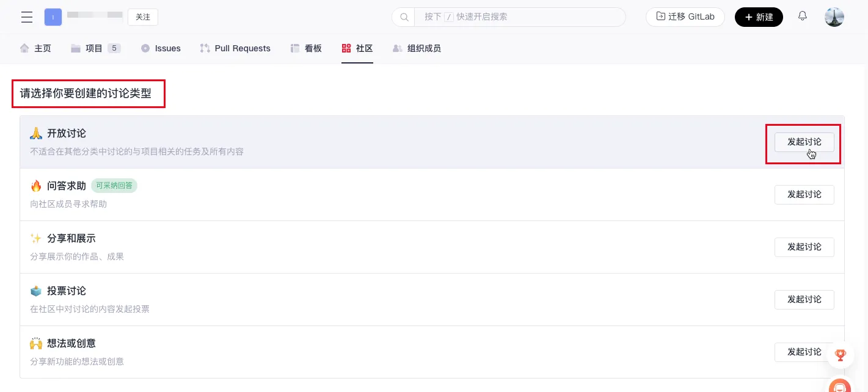Screen dimensions: 868x392
Task: Open the user profile avatar
Action: 834,17
